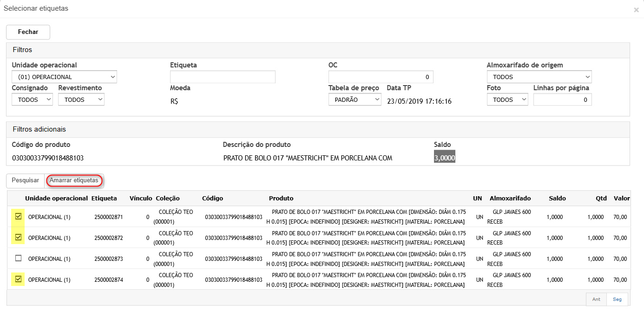Open the Foto filter dropdown
Viewport: 644px width, 312px height.
(507, 100)
